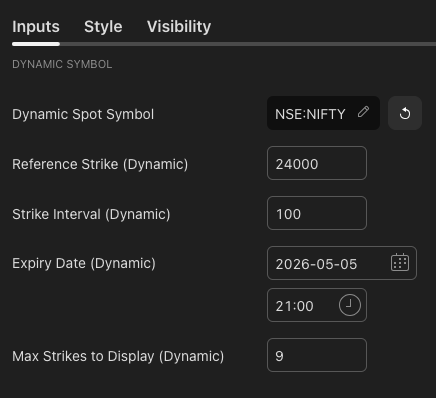Click the pencil edit icon beside NSE:NIFTY
This screenshot has height=398, width=436.
pos(363,112)
